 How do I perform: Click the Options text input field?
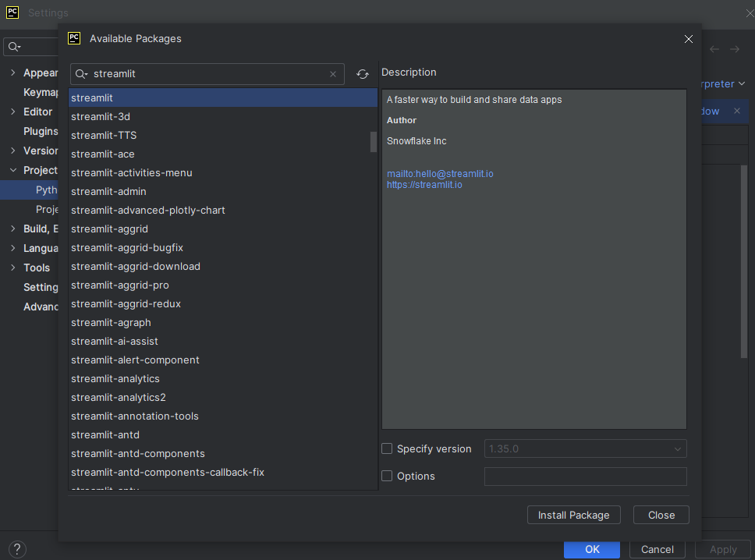pos(585,477)
